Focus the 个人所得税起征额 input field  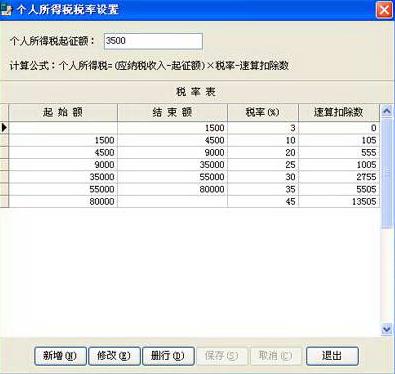153,41
